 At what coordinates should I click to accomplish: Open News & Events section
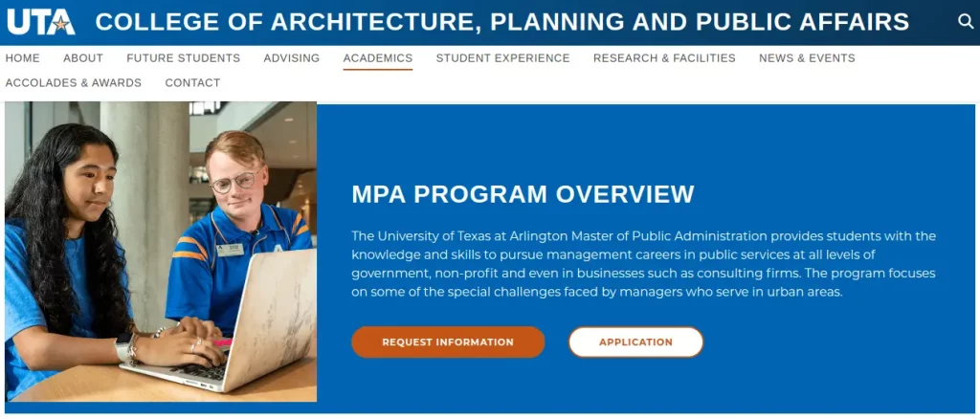(807, 58)
